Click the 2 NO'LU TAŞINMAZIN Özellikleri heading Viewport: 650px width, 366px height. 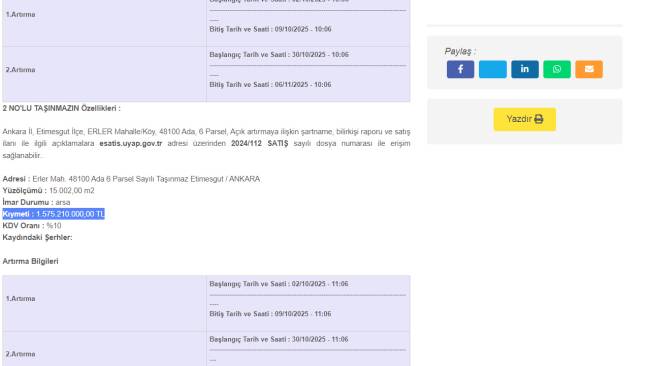pos(61,108)
